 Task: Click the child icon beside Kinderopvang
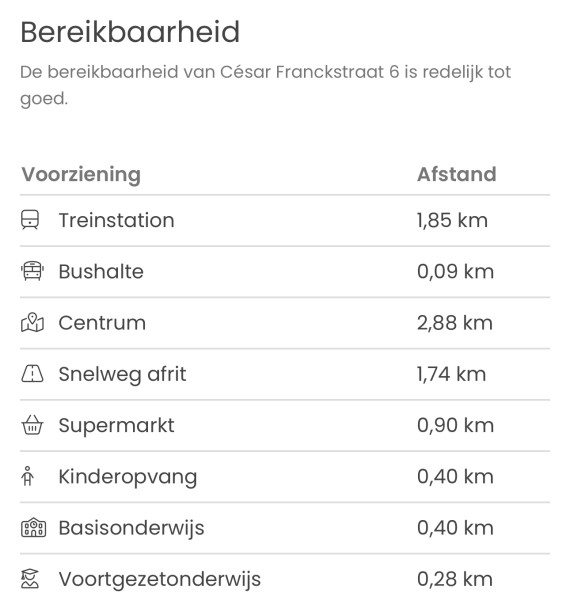click(x=28, y=476)
